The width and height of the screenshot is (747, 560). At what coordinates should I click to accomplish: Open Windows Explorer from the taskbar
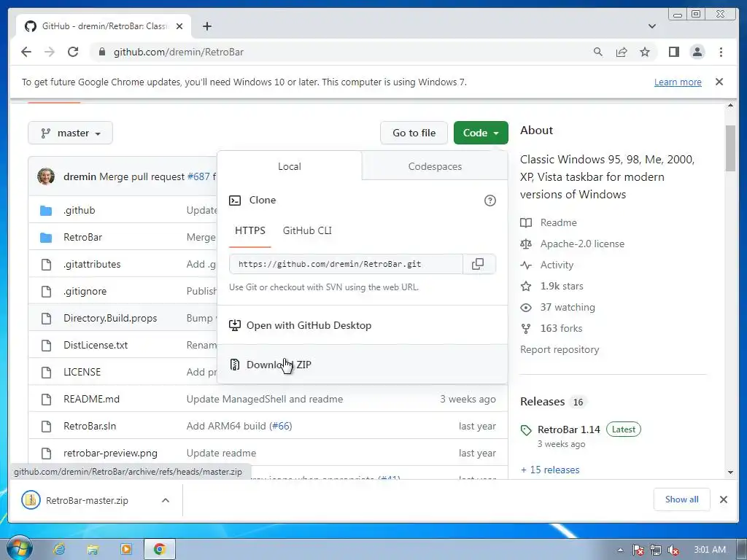point(93,550)
